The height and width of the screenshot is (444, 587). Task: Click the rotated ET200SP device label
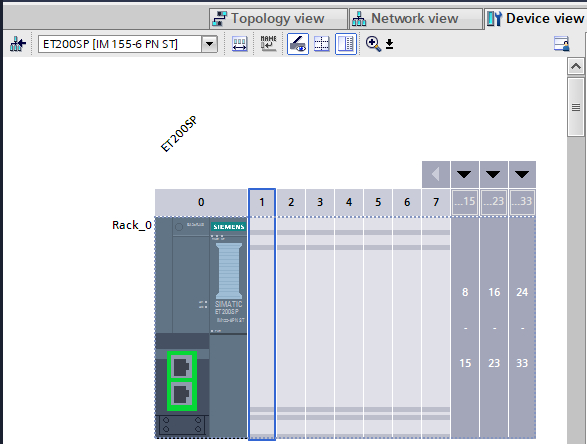click(x=179, y=134)
